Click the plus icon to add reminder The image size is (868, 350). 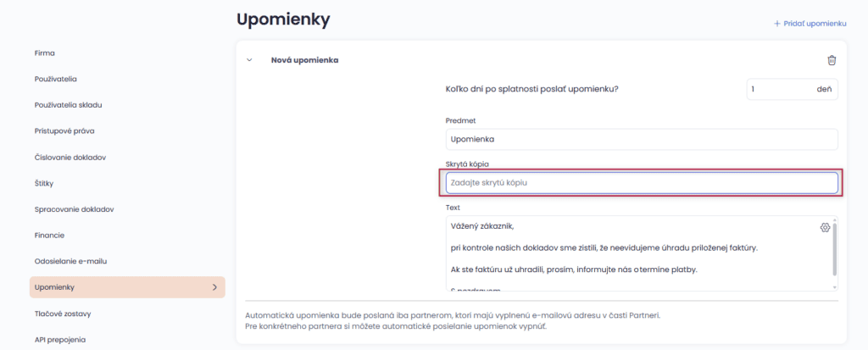tap(776, 24)
